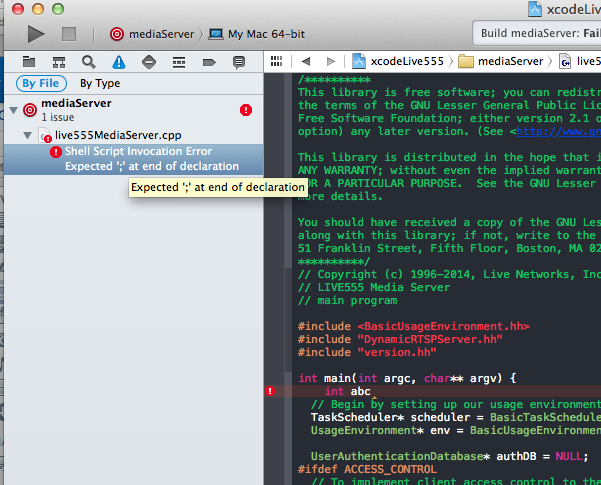Click the #include "DynamicRTSPServer.hh" line
This screenshot has width=601, height=485.
[400, 339]
